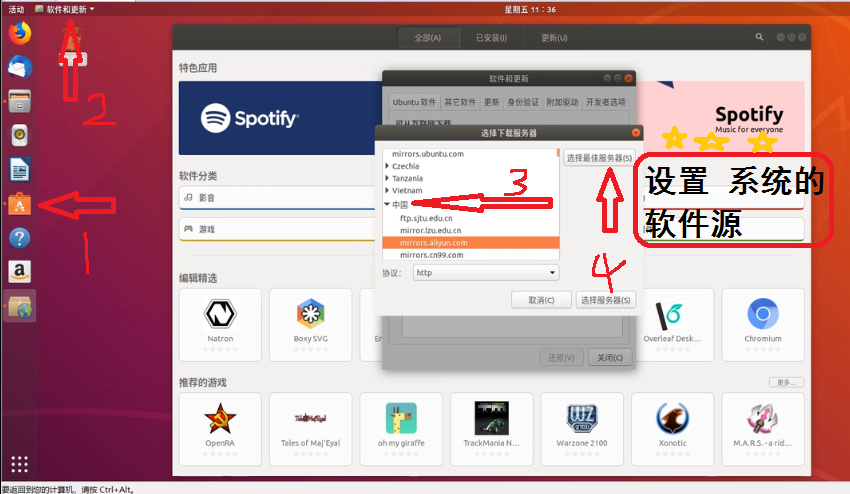The height and width of the screenshot is (494, 850).
Task: Open Tales of Maj'Eyal game card
Action: (x=311, y=429)
